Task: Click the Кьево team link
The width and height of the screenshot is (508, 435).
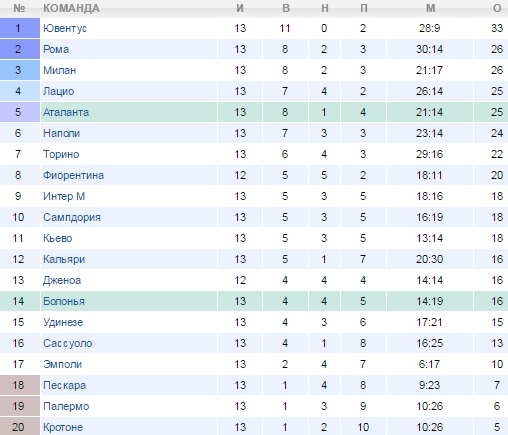Action: tap(57, 238)
